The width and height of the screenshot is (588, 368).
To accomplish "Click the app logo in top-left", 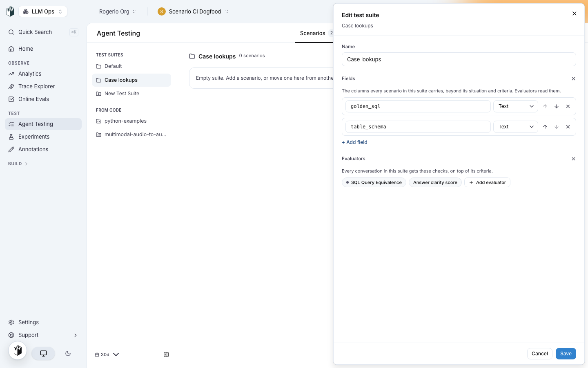I will pos(10,11).
